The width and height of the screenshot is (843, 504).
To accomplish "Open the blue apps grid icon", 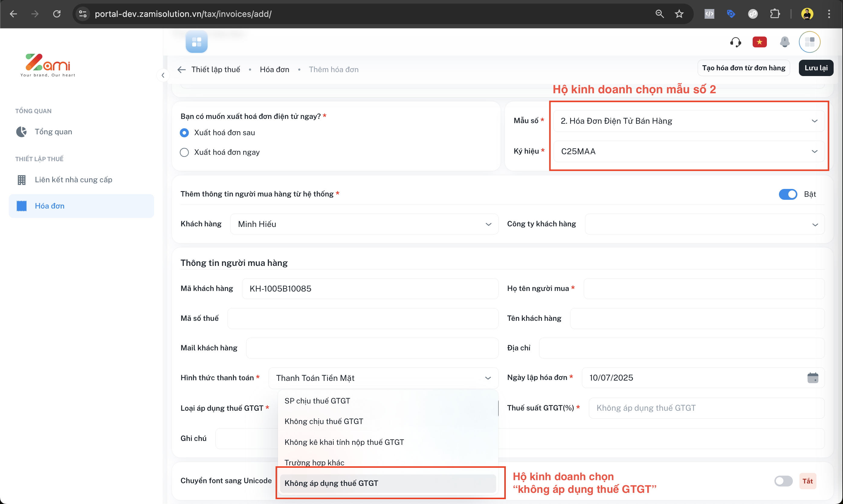I will 196,42.
